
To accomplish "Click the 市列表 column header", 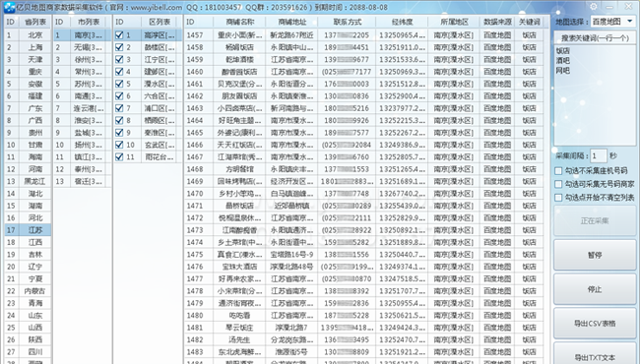I will point(89,22).
